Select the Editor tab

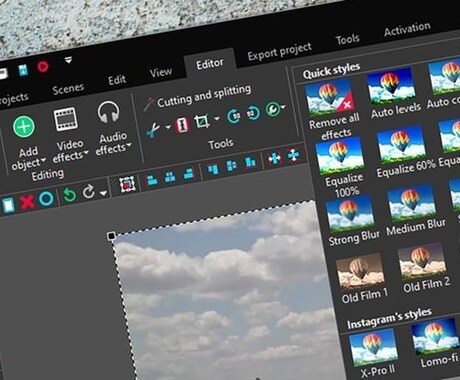point(210,63)
